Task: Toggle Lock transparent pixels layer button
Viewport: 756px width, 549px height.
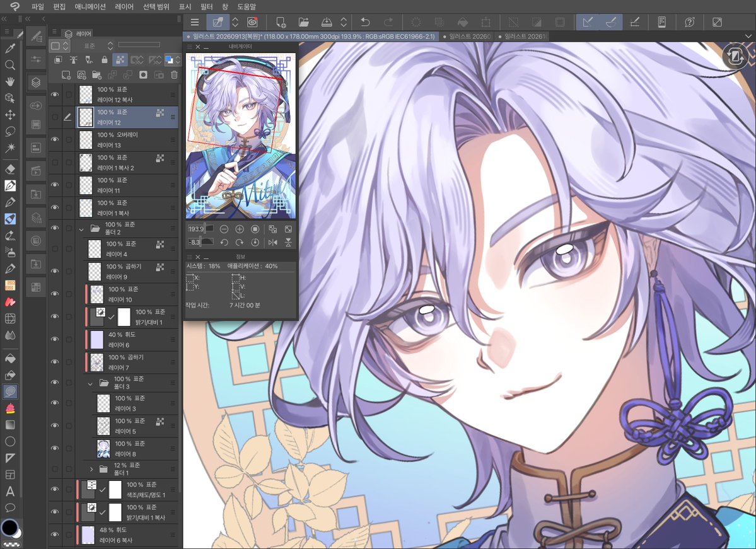Action: click(120, 60)
